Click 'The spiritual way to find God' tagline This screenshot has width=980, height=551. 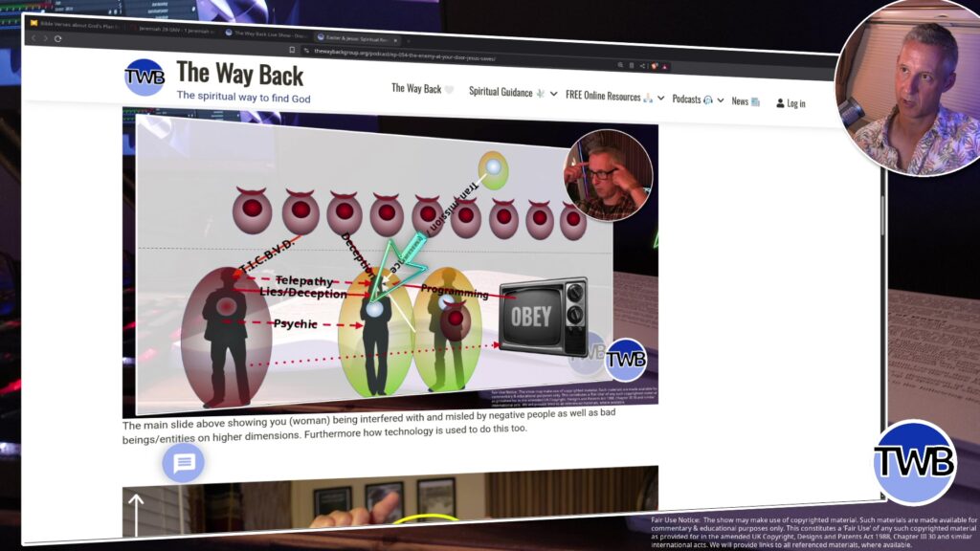[x=243, y=97]
